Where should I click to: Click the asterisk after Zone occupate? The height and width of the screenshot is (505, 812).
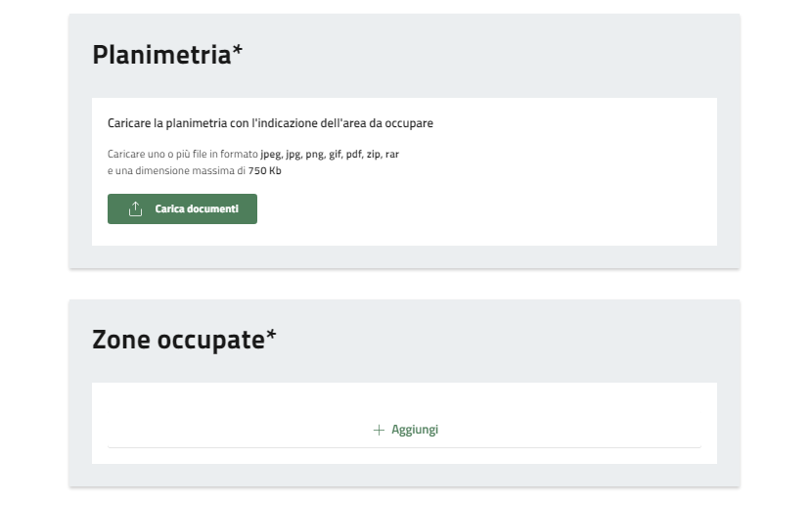[x=272, y=338]
